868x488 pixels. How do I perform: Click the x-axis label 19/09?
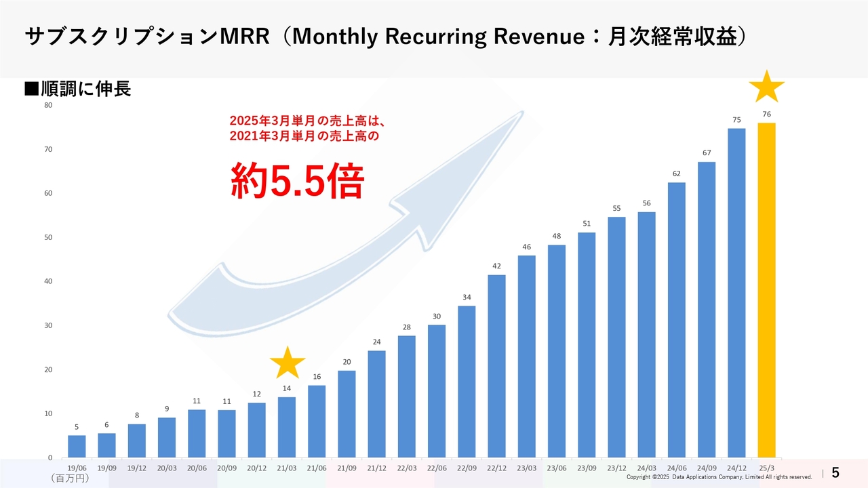point(106,467)
